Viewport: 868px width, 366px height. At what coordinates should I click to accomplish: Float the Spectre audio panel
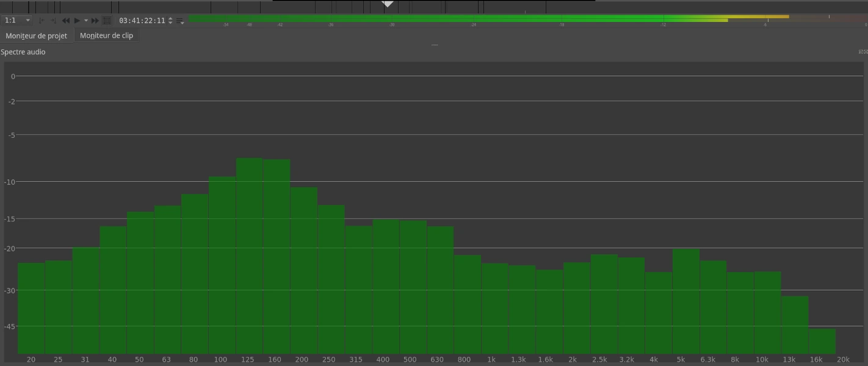click(861, 52)
